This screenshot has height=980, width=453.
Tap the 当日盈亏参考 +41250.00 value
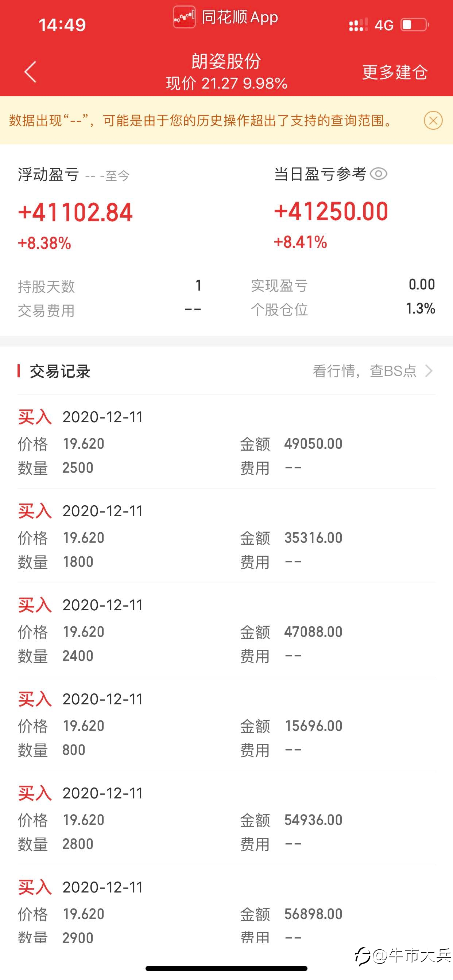[x=331, y=211]
